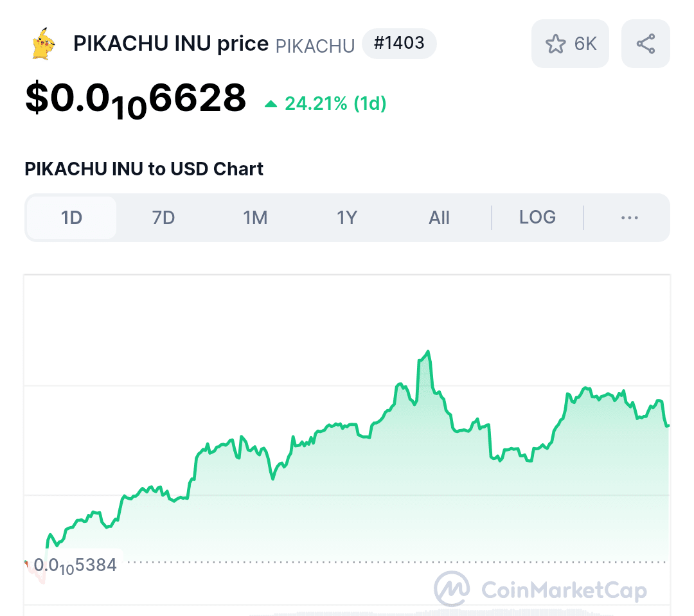Click the Pikachu coin logo icon
This screenshot has width=694, height=616.
[44, 44]
